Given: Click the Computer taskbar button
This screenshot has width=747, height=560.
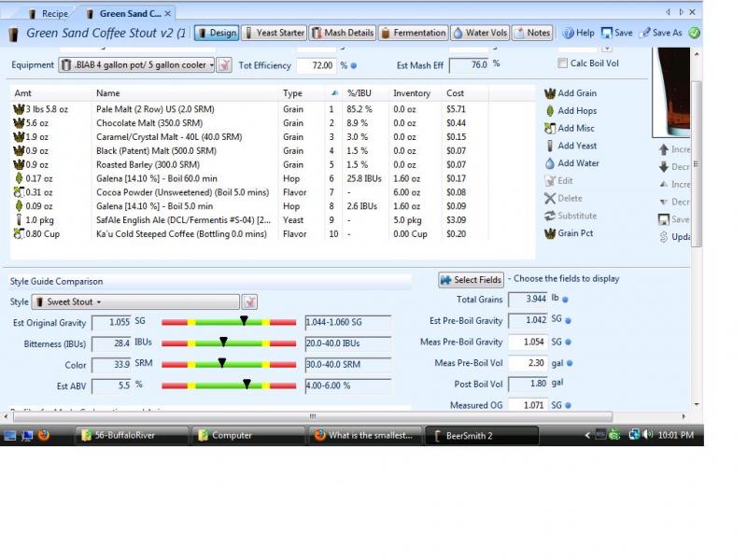Looking at the screenshot, I should [248, 435].
